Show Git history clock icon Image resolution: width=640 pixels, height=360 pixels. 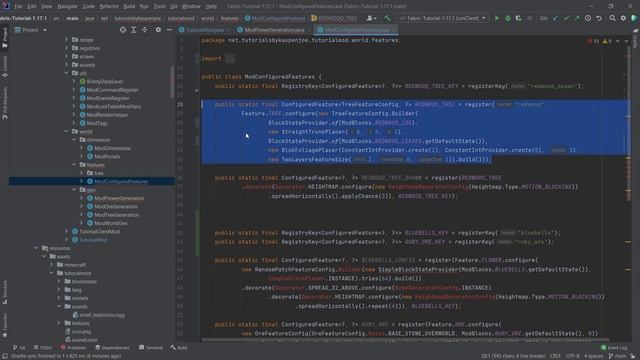point(588,18)
